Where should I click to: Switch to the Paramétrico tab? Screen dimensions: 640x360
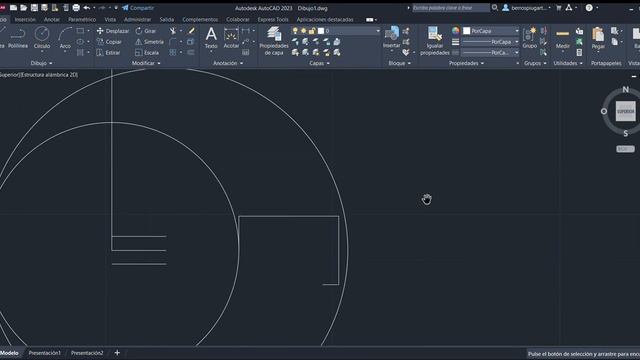pyautogui.click(x=82, y=19)
